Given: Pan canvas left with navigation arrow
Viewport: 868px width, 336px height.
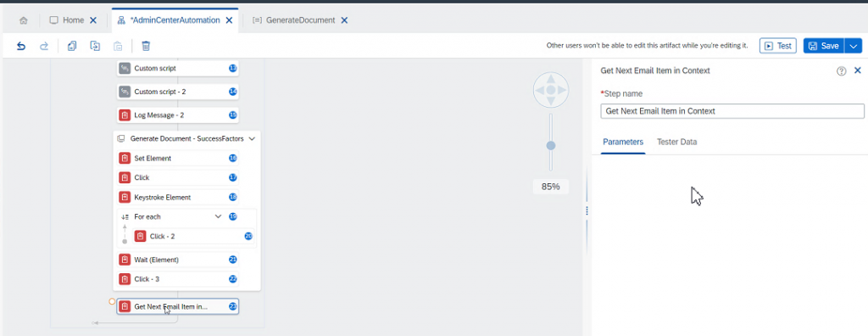Looking at the screenshot, I should (539, 90).
